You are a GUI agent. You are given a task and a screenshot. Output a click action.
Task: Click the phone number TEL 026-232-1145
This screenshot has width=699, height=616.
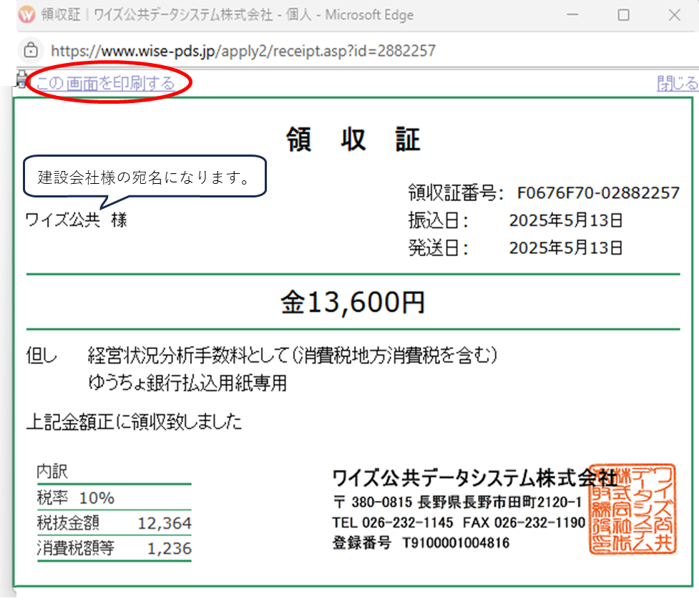click(x=392, y=522)
